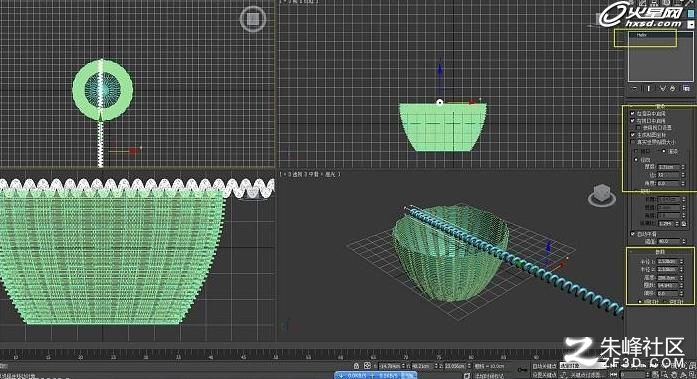Click the 自动关键点 button

pos(544,367)
